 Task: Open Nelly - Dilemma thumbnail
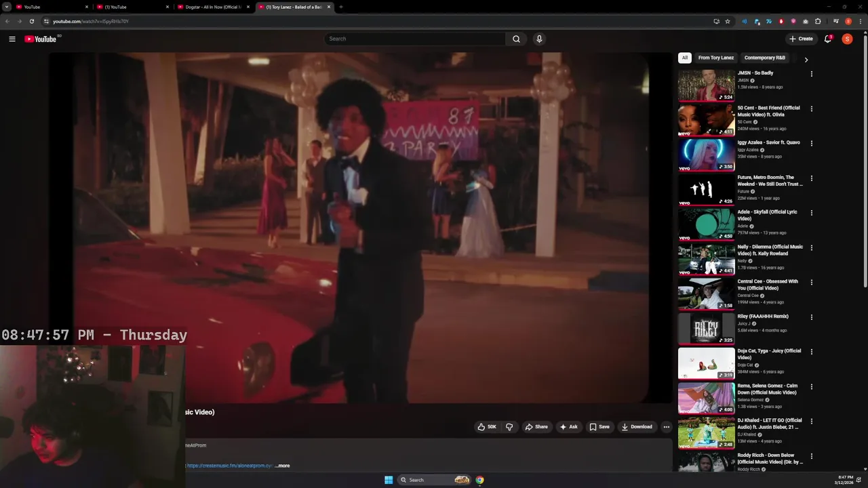tap(707, 259)
